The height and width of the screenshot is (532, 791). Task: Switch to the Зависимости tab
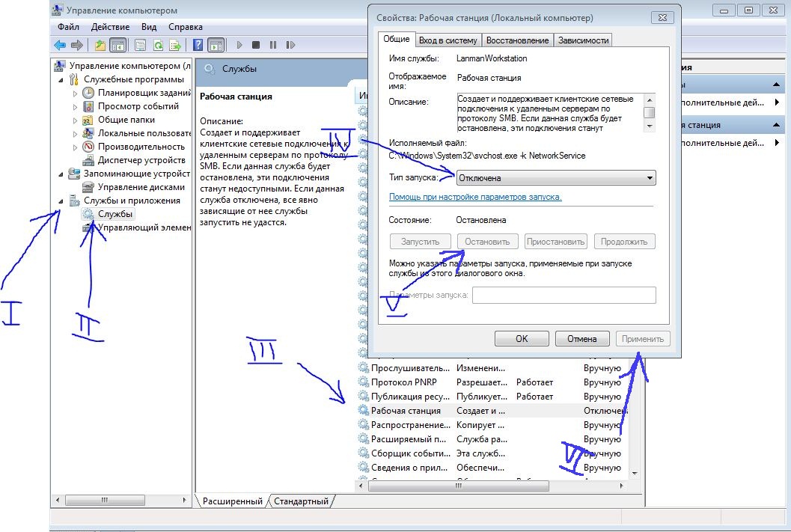click(x=583, y=40)
